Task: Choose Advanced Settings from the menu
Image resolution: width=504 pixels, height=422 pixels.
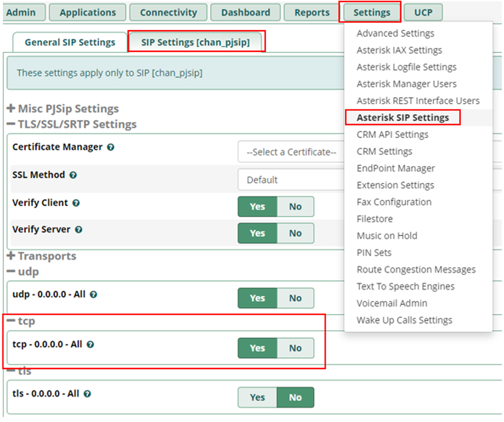Action: (x=395, y=33)
